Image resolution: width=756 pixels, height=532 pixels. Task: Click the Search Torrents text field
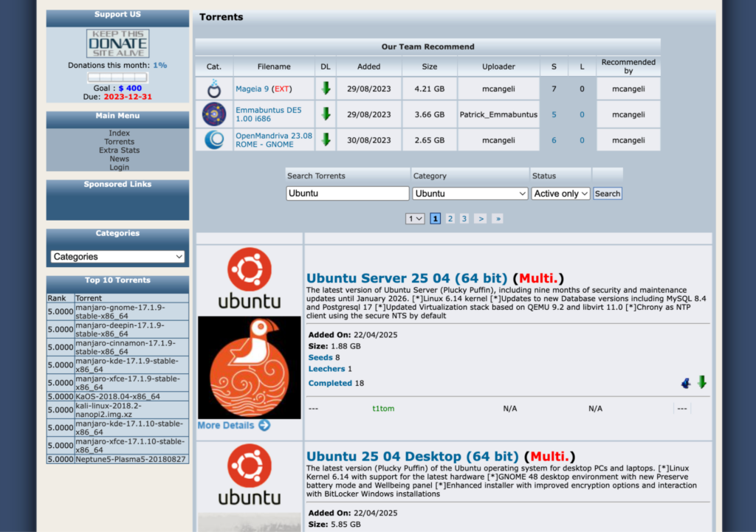click(347, 193)
